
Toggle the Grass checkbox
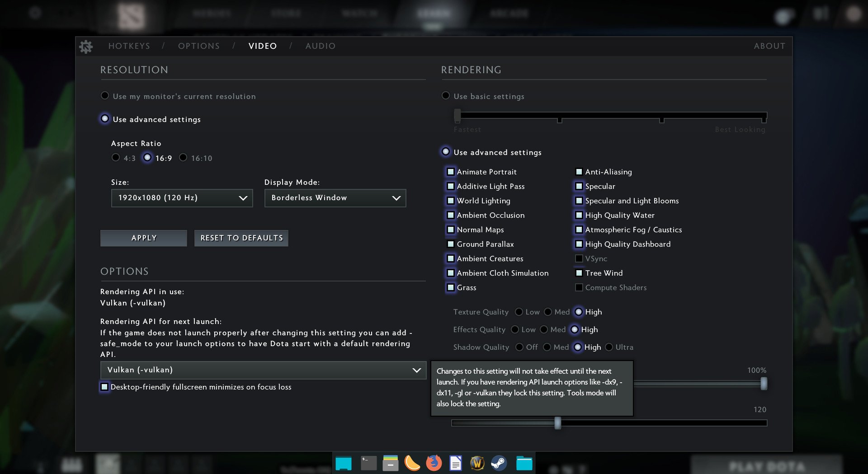451,287
